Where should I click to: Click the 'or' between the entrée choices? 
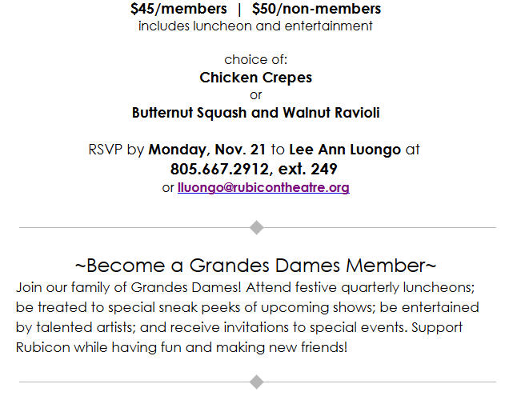tap(256, 95)
